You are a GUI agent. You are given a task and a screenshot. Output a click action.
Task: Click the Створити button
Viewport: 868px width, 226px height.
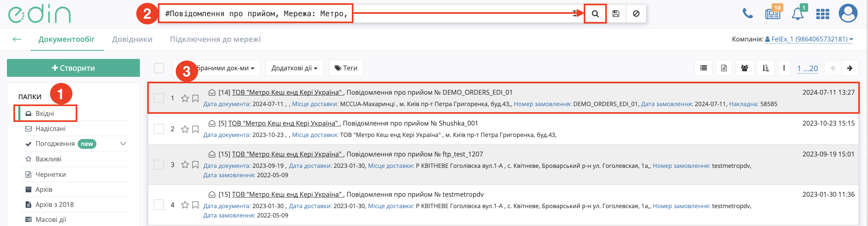click(x=73, y=68)
